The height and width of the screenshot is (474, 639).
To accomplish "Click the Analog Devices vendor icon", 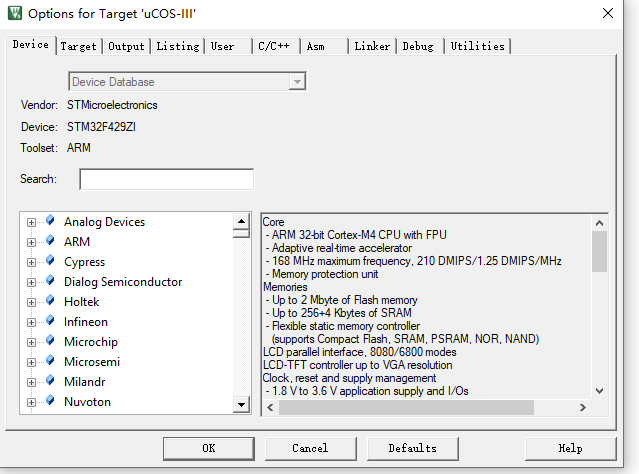I will point(50,222).
